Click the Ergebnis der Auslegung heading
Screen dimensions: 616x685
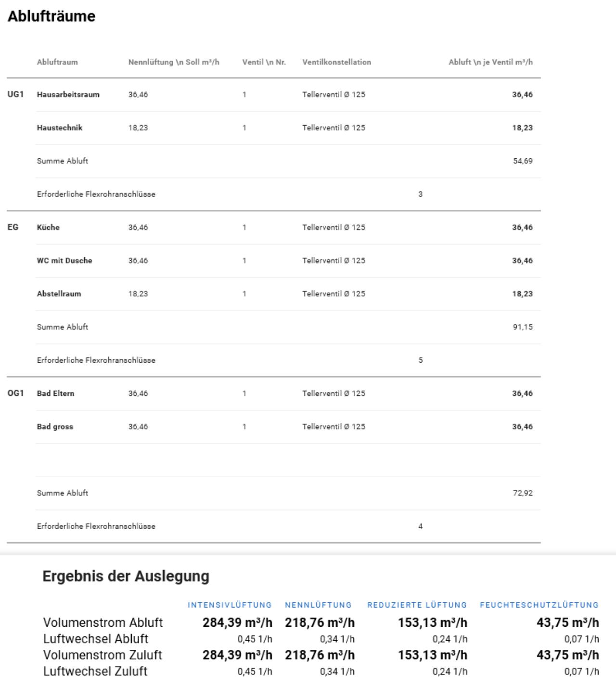126,576
